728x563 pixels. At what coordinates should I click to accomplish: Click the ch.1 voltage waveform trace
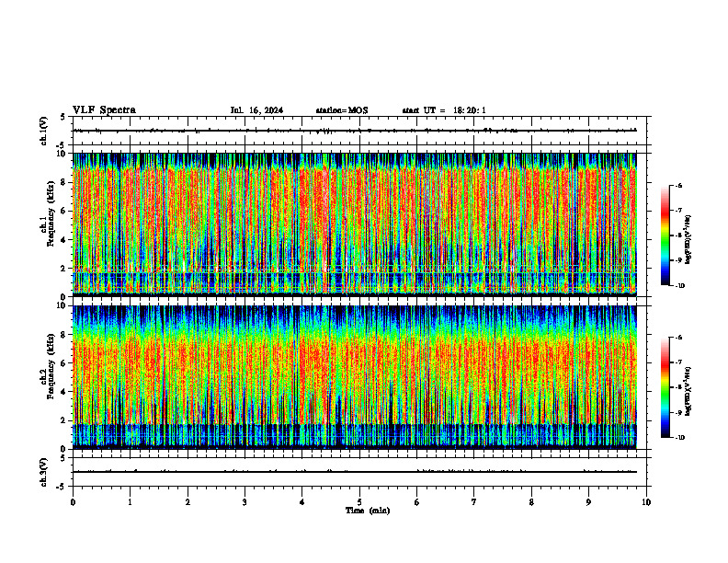tap(355, 131)
